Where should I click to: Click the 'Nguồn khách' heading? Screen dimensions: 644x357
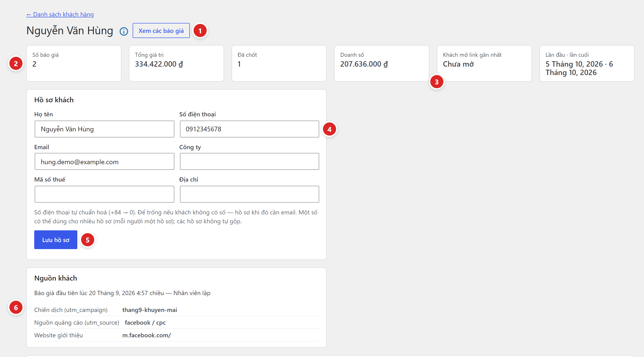coord(56,278)
